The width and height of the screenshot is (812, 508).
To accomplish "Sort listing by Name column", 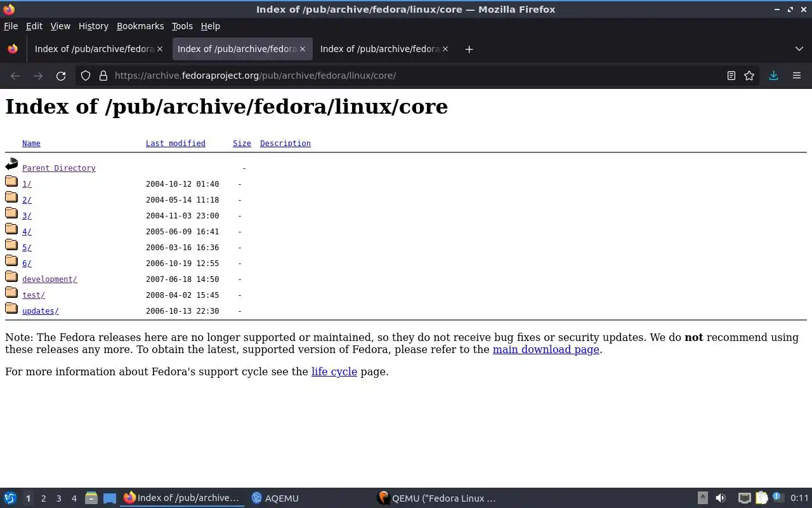I will [31, 144].
